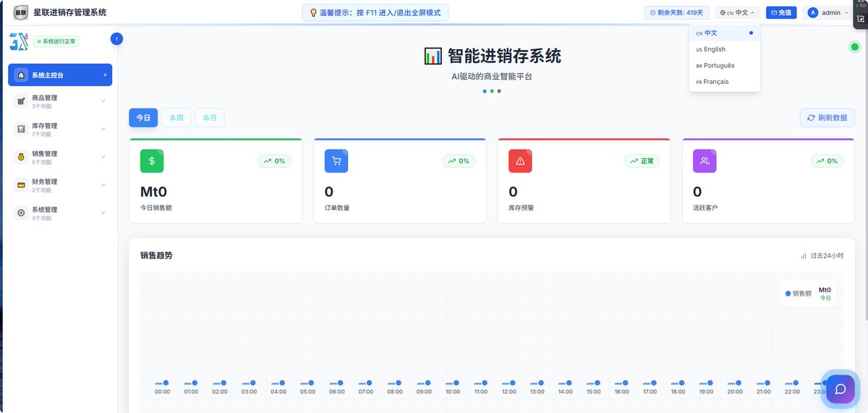Click the 3X sidebar logo
The image size is (868, 413).
coord(19,41)
